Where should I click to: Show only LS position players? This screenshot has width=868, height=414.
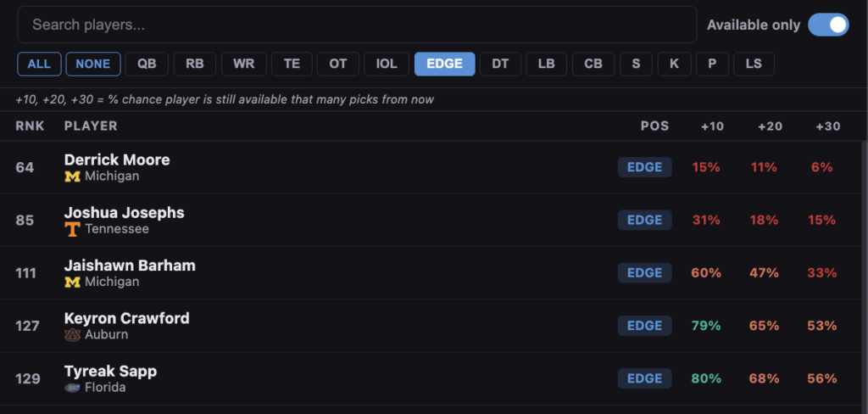click(x=754, y=64)
